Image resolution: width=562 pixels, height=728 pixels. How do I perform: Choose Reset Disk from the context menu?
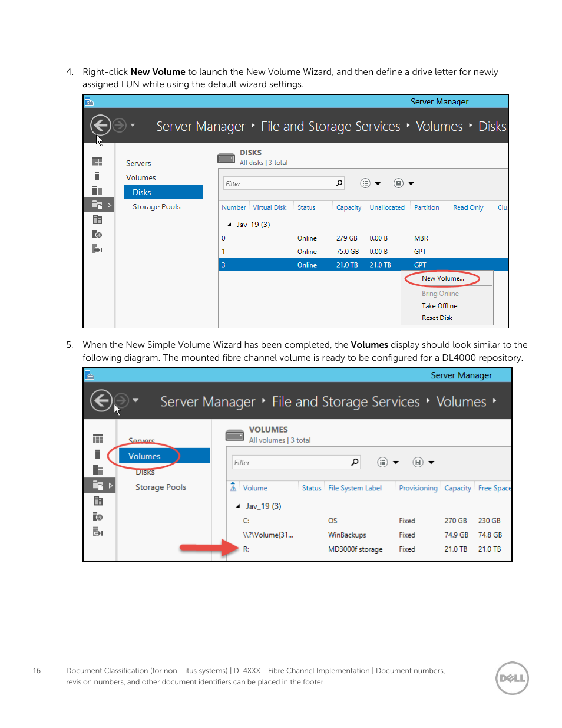[x=437, y=318]
